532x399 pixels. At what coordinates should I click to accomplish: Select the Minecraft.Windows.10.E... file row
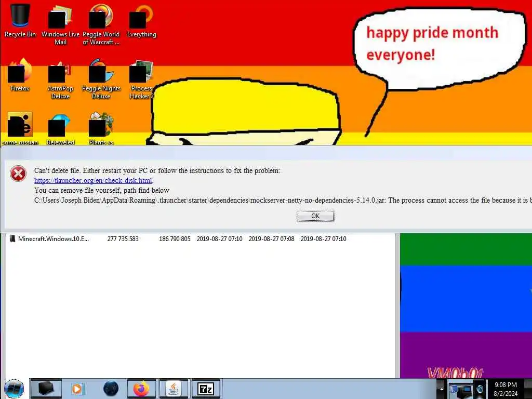point(200,239)
